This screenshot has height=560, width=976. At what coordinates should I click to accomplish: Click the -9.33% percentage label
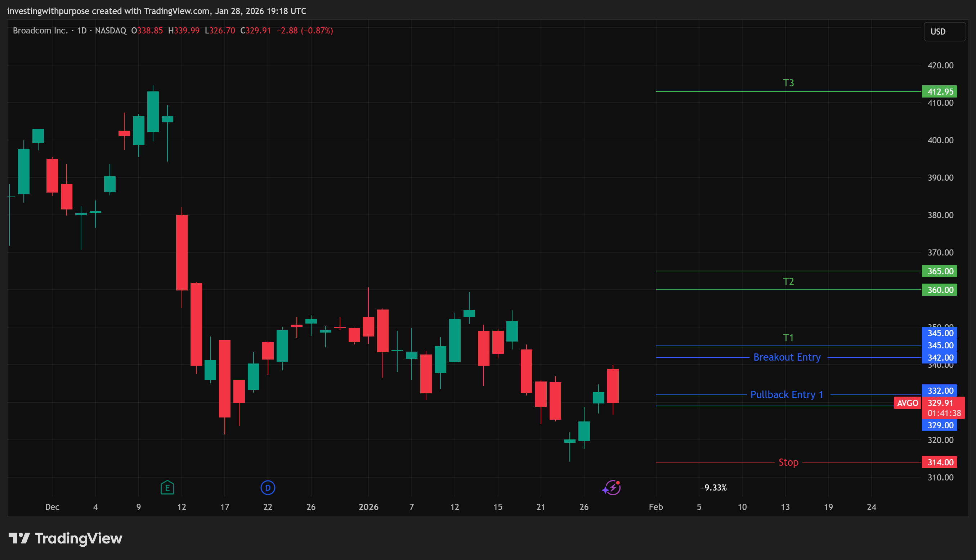(x=713, y=488)
